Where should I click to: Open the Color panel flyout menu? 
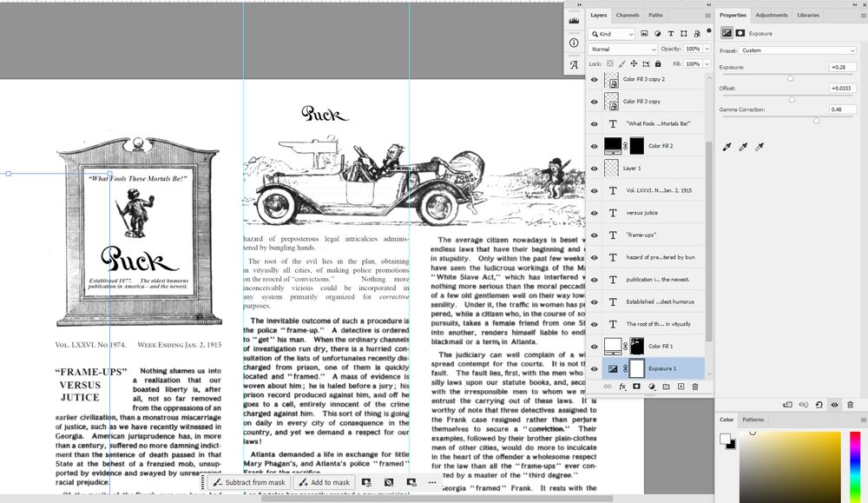click(863, 420)
